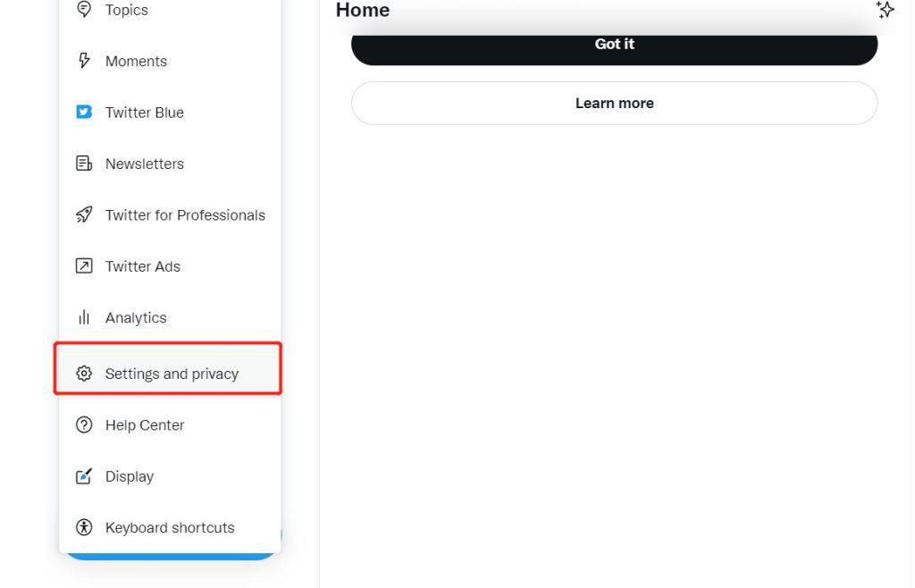Click the Settings gear icon

click(84, 374)
